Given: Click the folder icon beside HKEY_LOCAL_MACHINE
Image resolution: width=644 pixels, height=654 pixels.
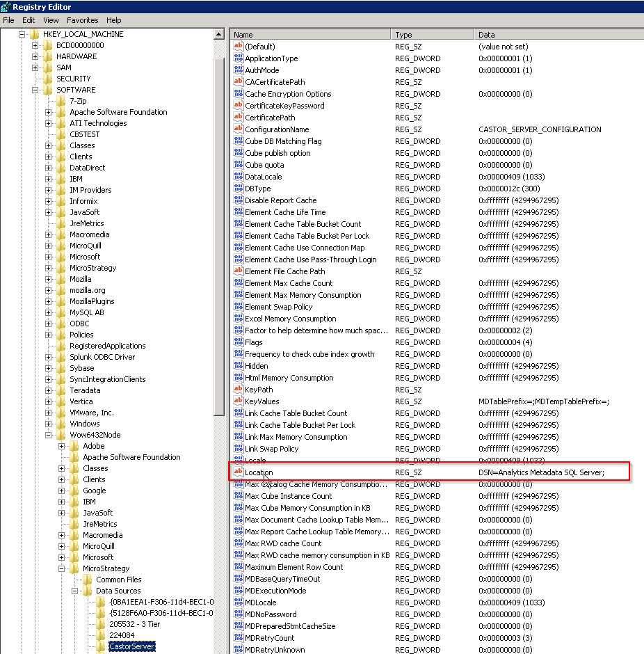Looking at the screenshot, I should pos(35,34).
